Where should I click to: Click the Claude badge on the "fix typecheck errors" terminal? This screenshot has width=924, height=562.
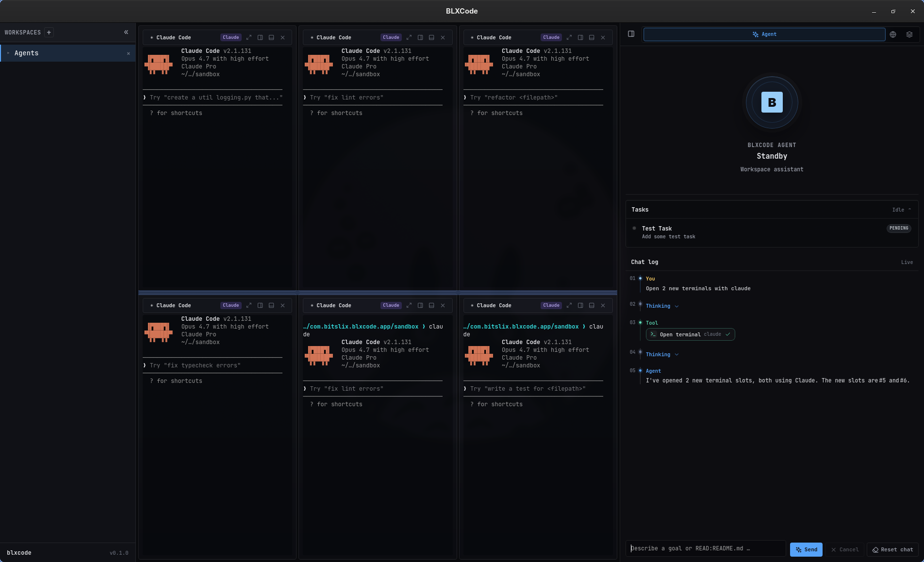(x=231, y=305)
